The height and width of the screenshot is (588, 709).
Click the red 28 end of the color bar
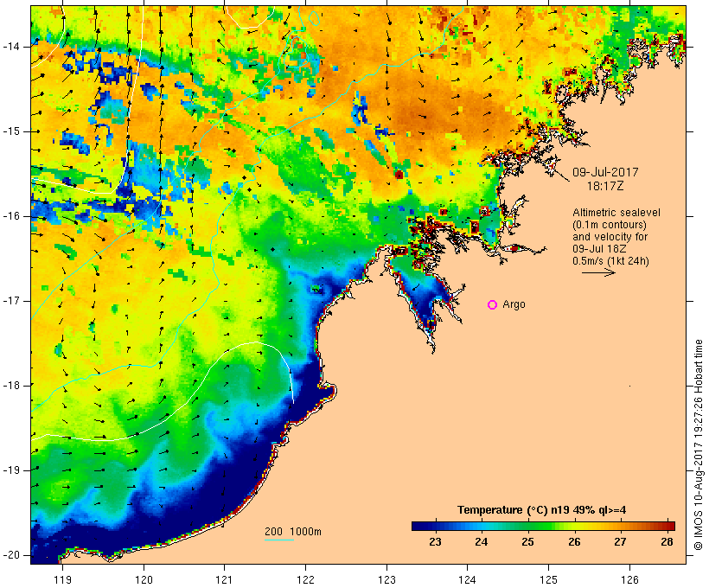click(670, 526)
